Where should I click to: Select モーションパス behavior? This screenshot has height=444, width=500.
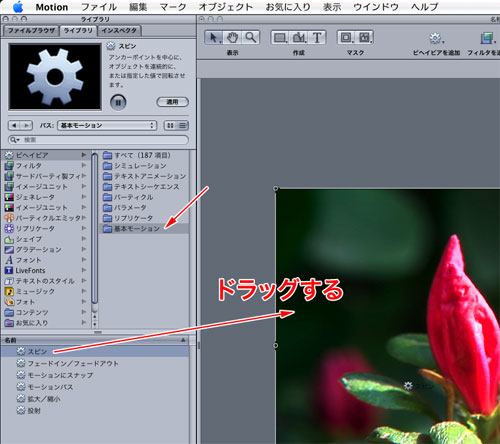pyautogui.click(x=95, y=387)
